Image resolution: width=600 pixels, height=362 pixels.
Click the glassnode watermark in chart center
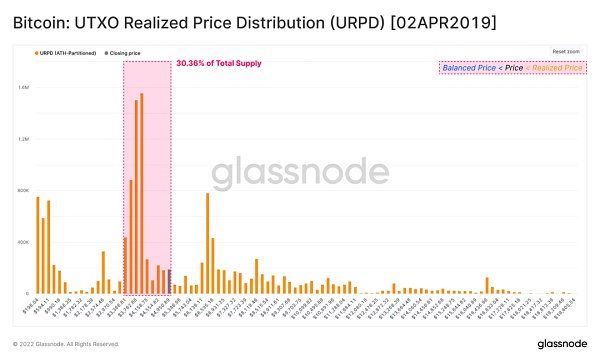tap(300, 173)
